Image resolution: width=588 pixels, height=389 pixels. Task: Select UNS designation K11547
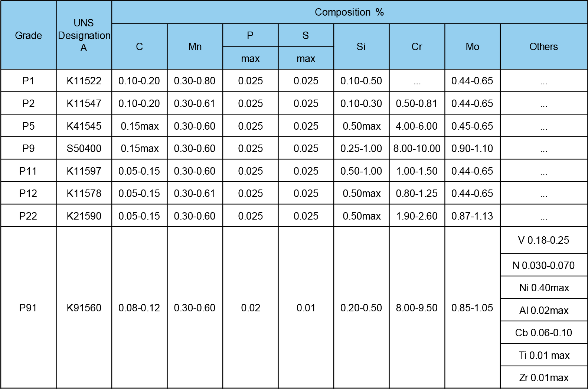(x=84, y=103)
